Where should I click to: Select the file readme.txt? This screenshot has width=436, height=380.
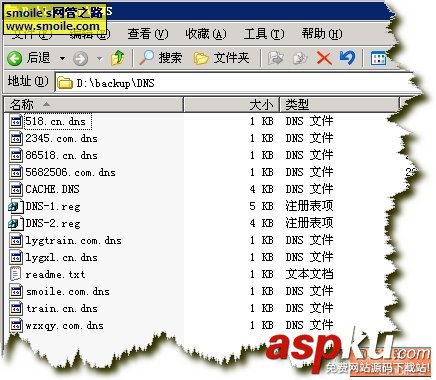(55, 274)
